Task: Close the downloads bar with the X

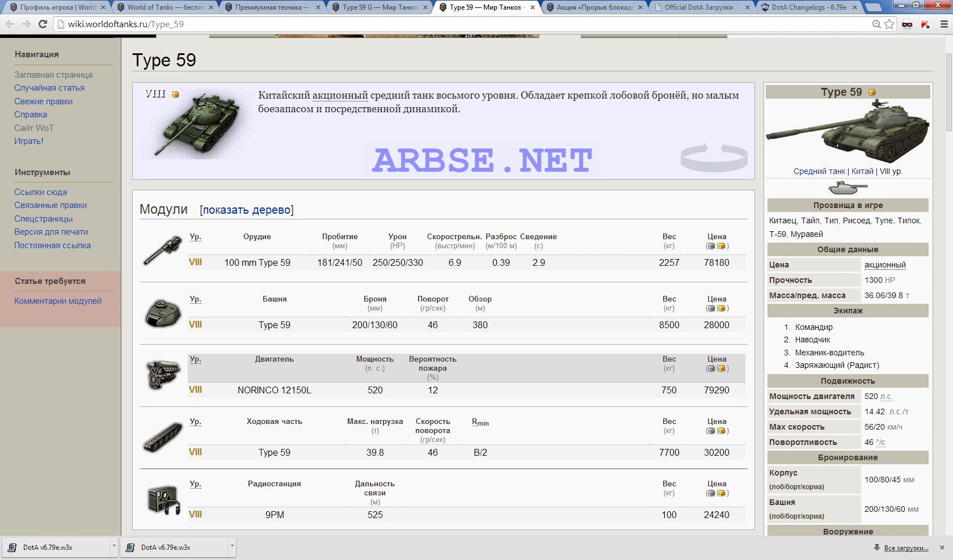Action: 942,548
